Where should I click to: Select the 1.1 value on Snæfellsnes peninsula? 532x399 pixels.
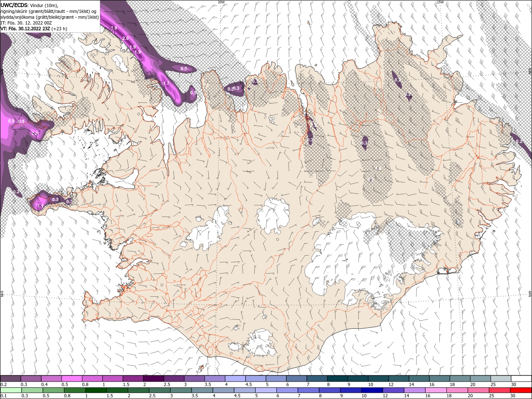coord(40,206)
